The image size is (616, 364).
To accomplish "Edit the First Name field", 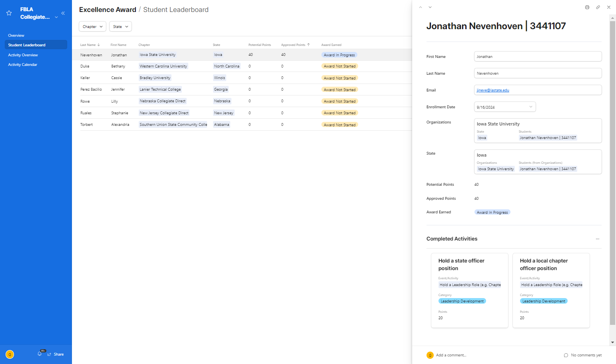I will (x=538, y=56).
